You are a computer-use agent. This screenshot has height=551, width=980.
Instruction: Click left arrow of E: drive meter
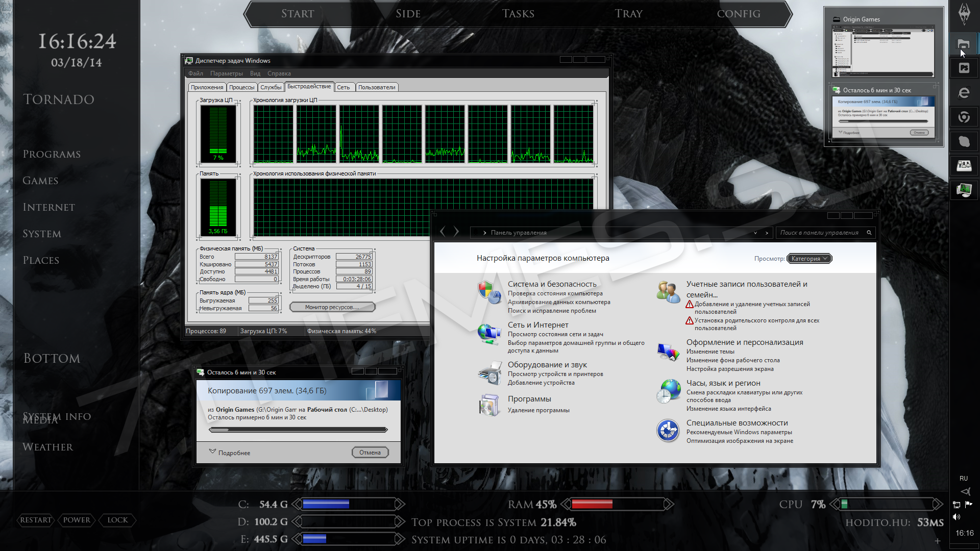[x=297, y=539]
